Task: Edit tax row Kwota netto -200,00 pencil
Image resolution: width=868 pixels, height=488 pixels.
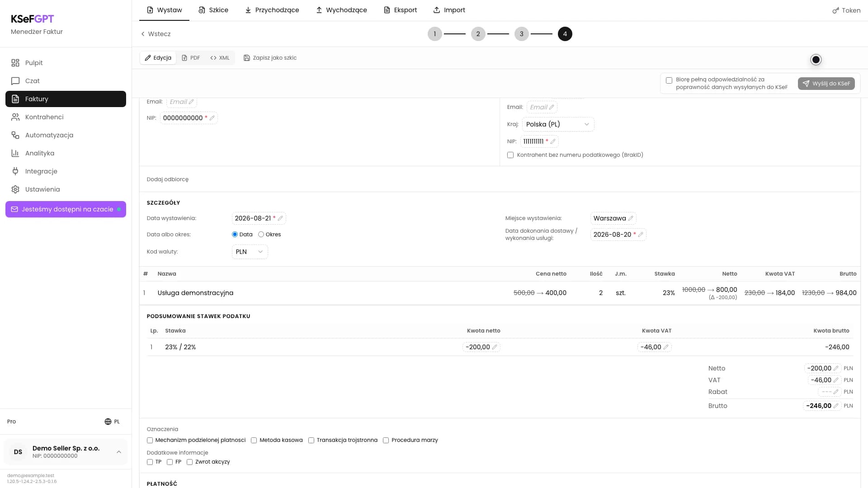Action: pyautogui.click(x=495, y=347)
